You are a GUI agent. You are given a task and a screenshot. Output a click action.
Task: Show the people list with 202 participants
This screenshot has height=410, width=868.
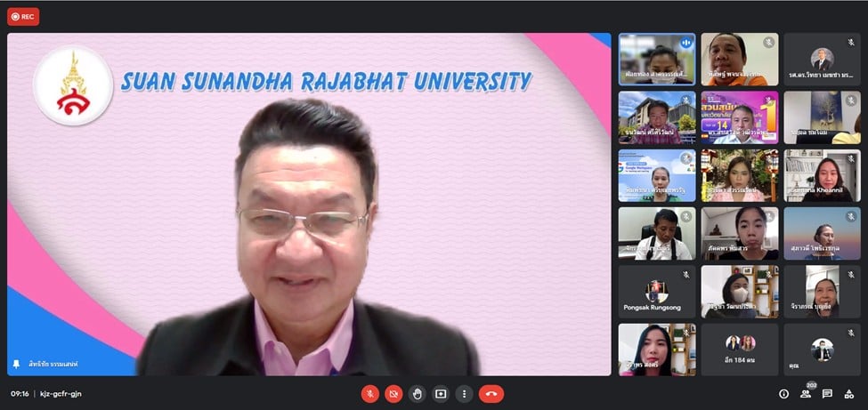coord(806,394)
